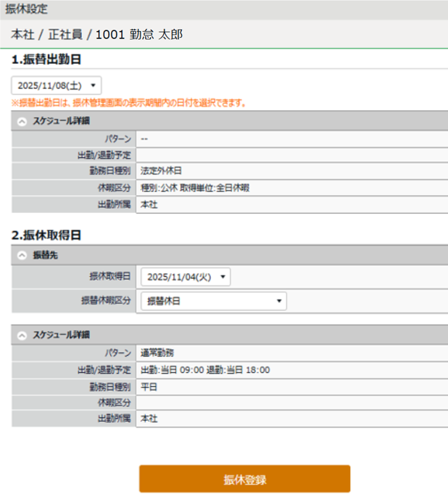Collapse the first スケジュール詳細 section chevron icon
448x502 pixels.
(x=22, y=121)
